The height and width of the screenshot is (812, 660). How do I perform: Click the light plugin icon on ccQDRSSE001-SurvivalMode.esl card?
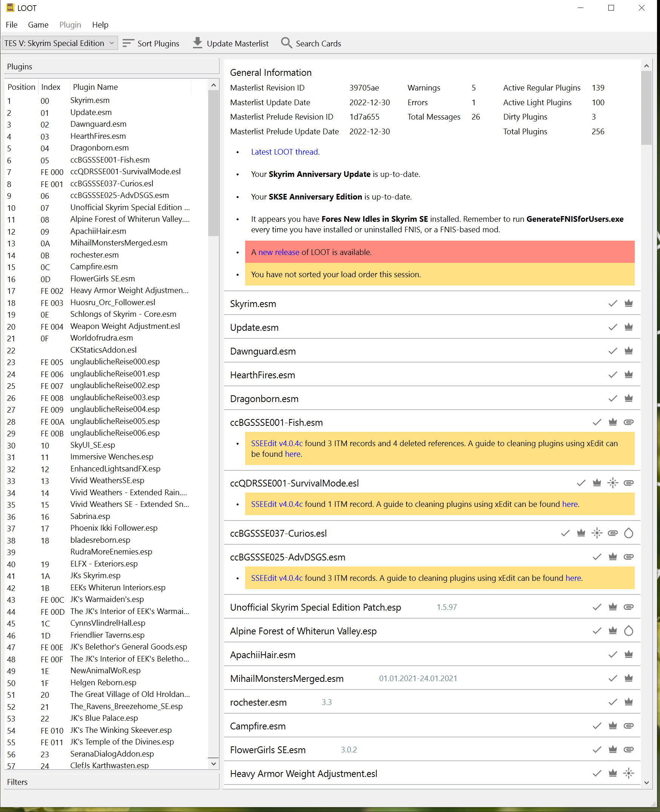pos(612,483)
